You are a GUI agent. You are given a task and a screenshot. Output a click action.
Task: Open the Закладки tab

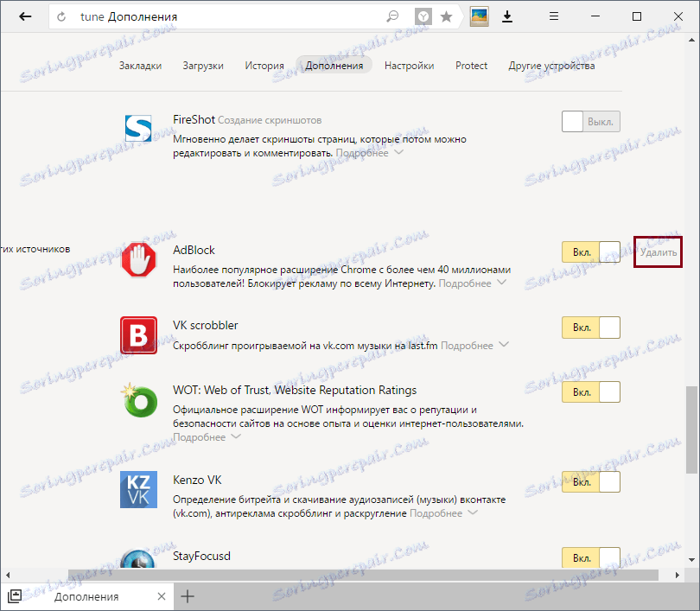pos(140,66)
